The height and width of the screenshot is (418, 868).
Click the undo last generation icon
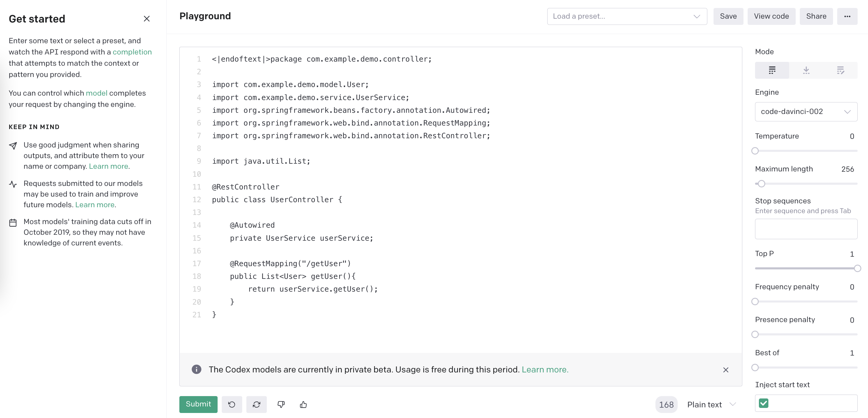[x=232, y=404]
